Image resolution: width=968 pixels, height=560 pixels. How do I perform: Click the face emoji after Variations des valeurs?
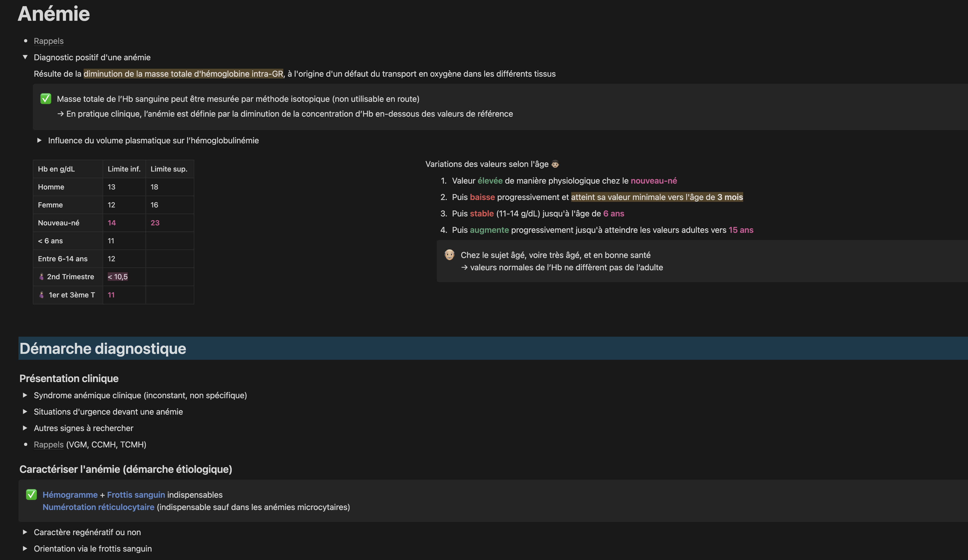click(555, 164)
